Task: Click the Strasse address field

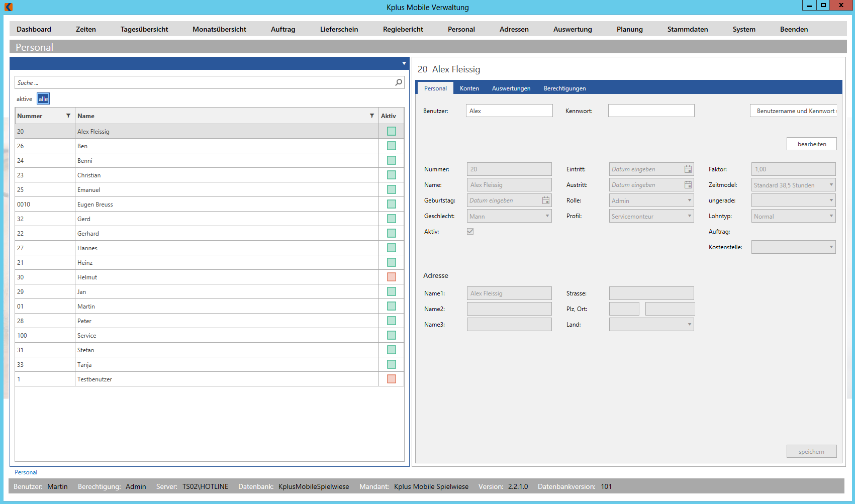Action: click(651, 293)
